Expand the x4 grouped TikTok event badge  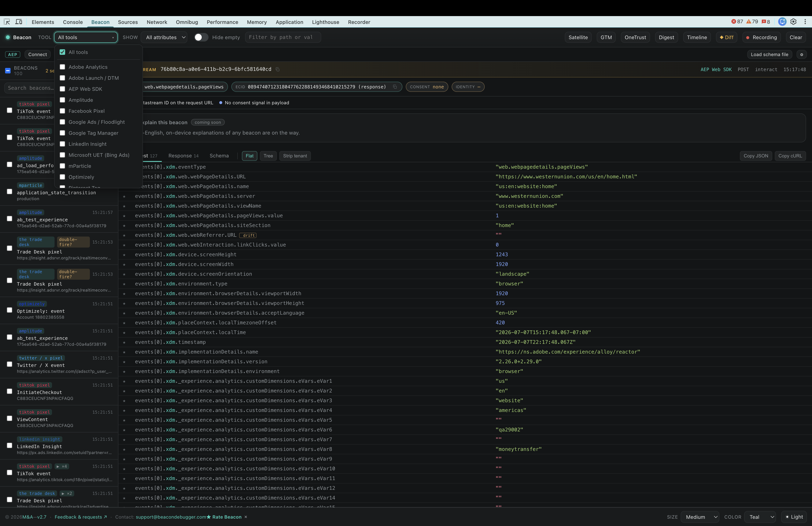point(62,466)
